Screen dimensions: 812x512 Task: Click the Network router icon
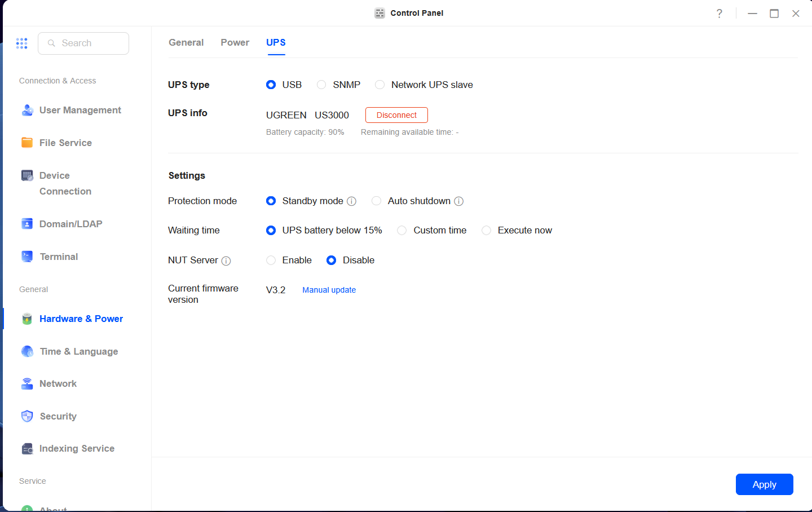tap(27, 383)
